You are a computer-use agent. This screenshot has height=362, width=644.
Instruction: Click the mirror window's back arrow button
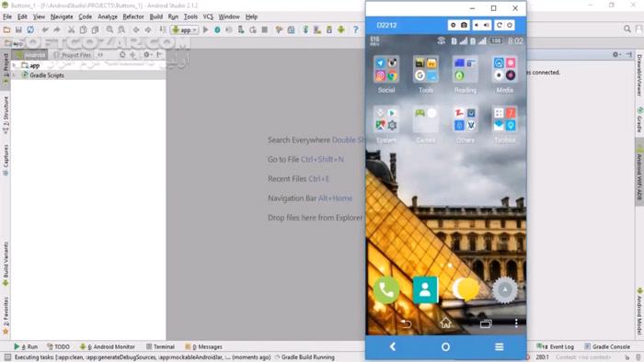click(x=393, y=346)
